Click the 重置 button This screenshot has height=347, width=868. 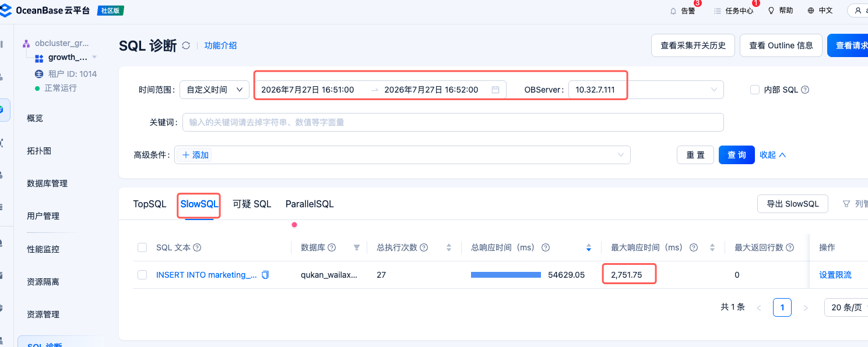pos(695,155)
